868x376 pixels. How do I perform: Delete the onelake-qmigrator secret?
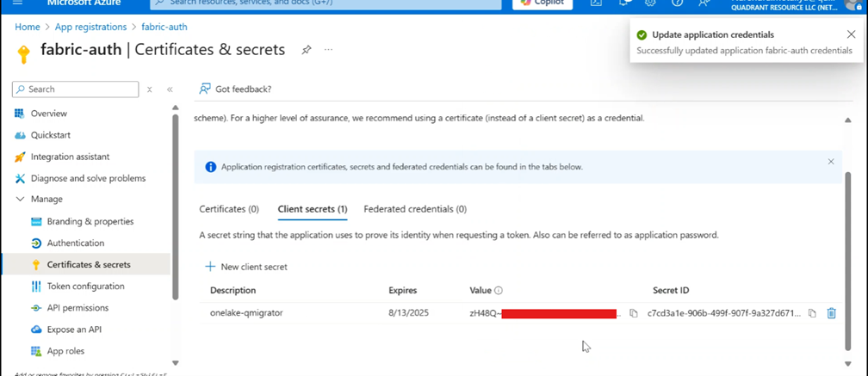[831, 313]
